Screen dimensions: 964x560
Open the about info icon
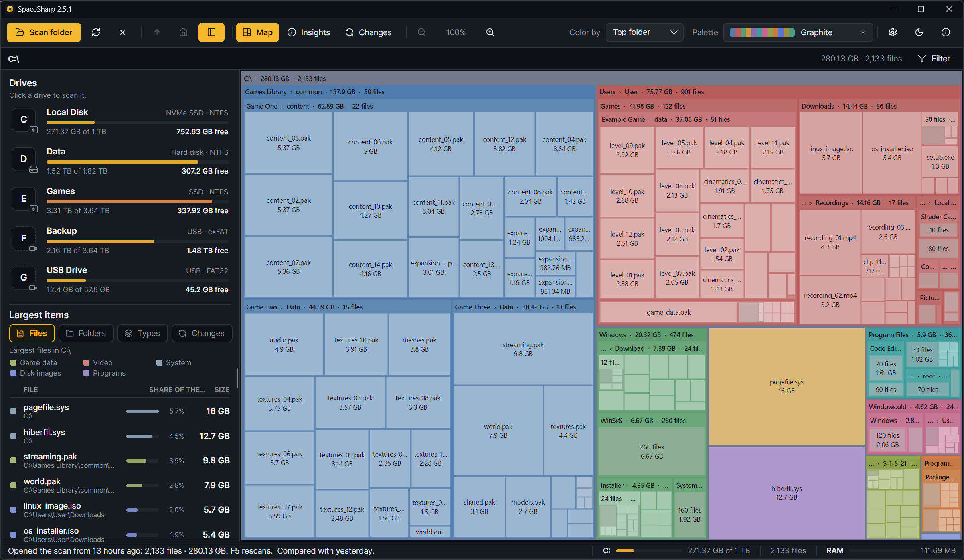coord(946,32)
